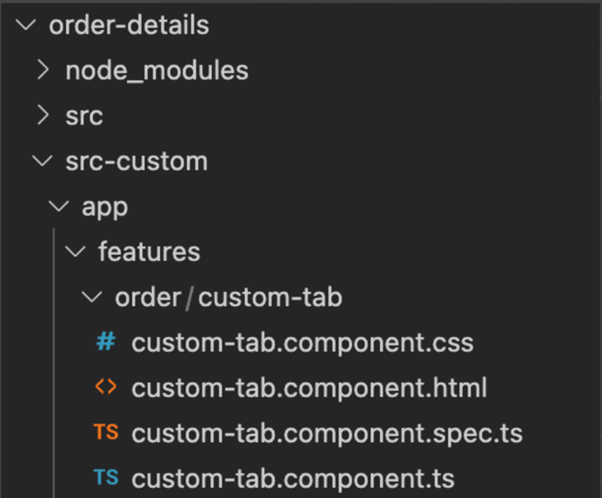Collapse the features folder chevron
The height and width of the screenshot is (498, 602).
click(76, 252)
